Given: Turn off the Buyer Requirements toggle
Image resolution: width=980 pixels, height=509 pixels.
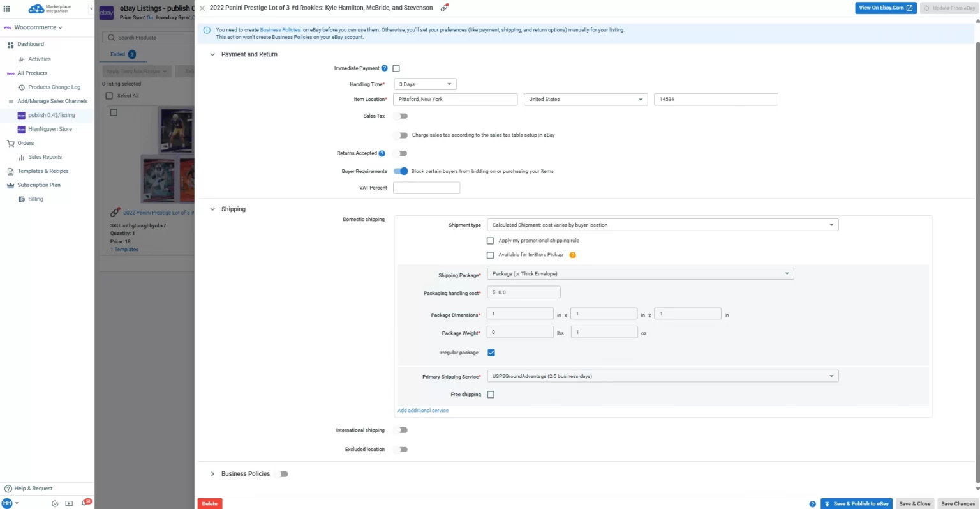Looking at the screenshot, I should (x=401, y=171).
